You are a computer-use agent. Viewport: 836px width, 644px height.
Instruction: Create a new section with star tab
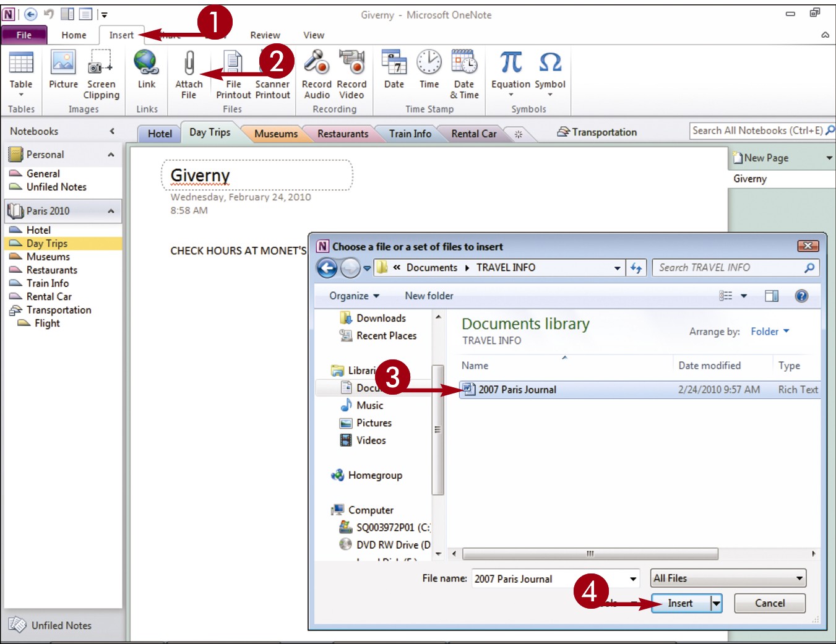[x=519, y=134]
